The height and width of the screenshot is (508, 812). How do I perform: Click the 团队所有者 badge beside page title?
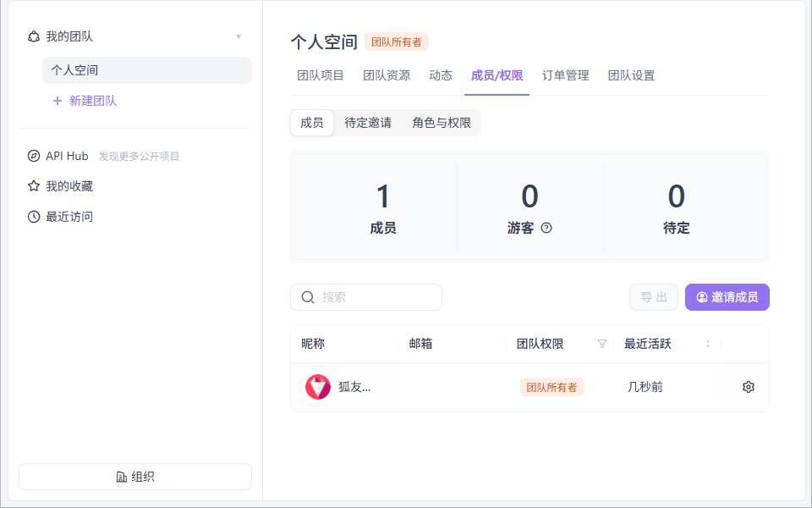click(x=397, y=42)
